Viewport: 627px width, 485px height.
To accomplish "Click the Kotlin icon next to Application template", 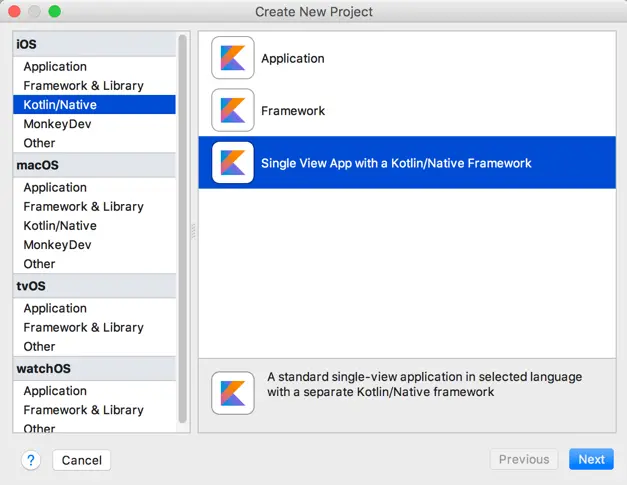I will (x=233, y=58).
